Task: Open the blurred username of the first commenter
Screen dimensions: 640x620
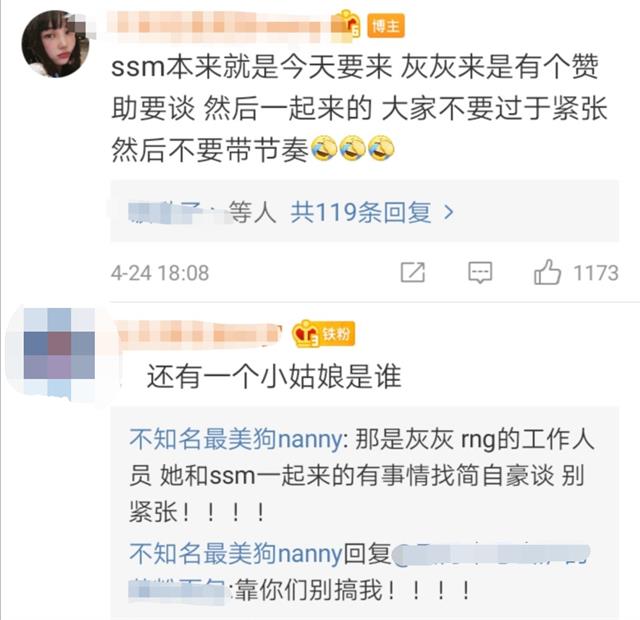Action: coord(220,27)
